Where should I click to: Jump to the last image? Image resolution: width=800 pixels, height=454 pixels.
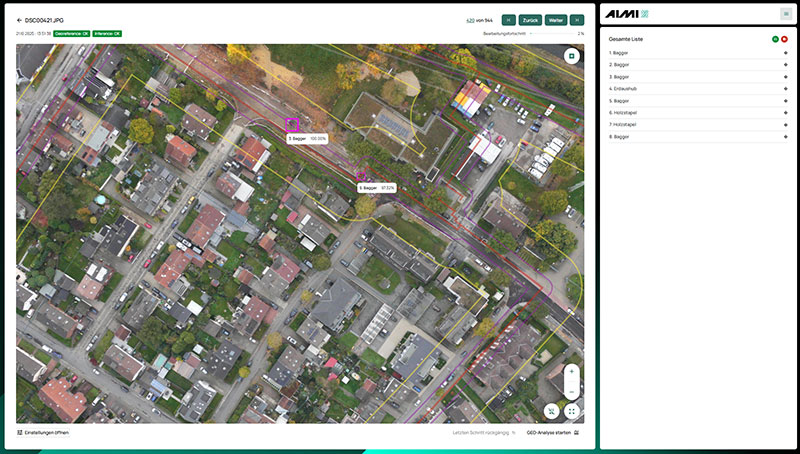(578, 19)
